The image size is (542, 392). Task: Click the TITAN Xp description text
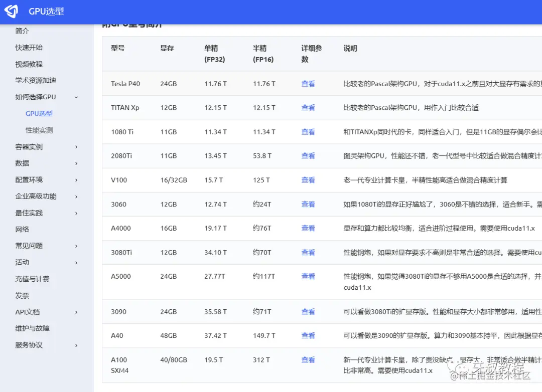411,108
